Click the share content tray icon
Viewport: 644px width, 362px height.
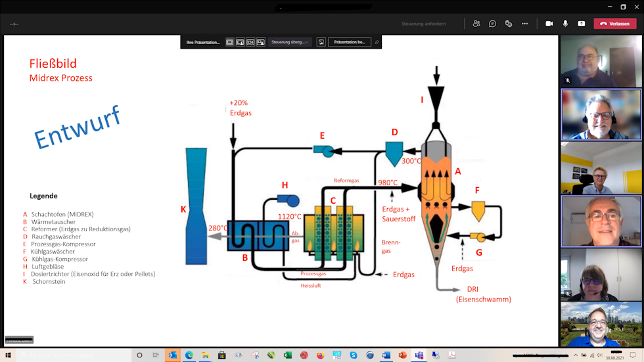click(581, 24)
